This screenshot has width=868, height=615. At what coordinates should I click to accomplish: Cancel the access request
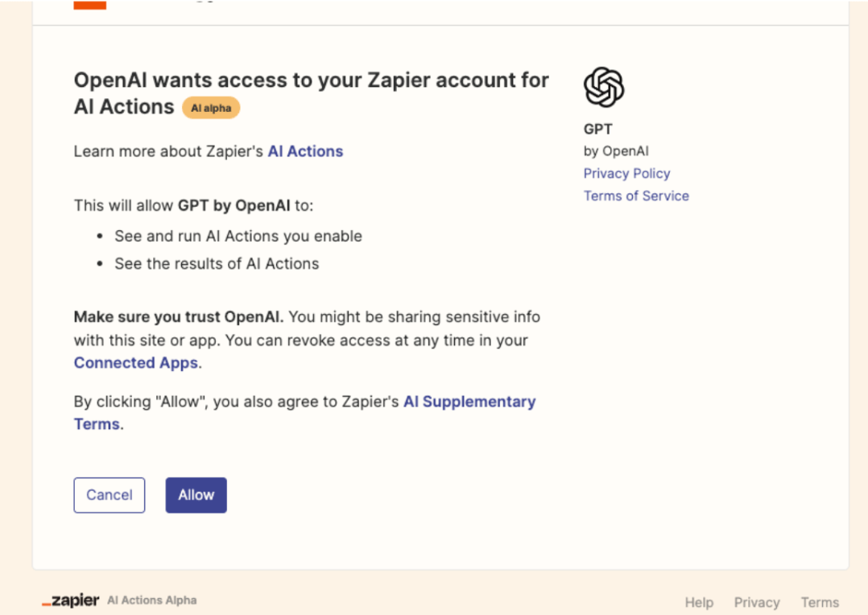[x=109, y=494]
